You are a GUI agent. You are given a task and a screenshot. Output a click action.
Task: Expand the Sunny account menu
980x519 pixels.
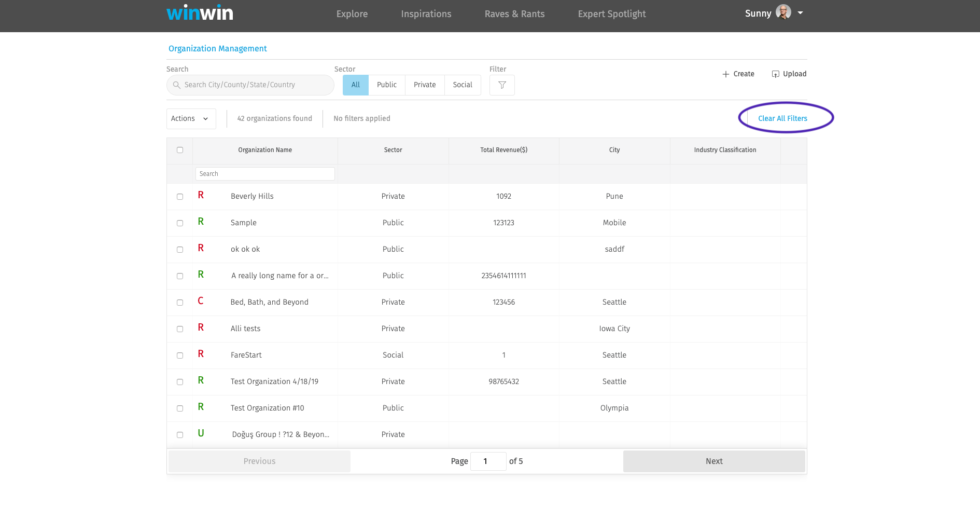[800, 12]
